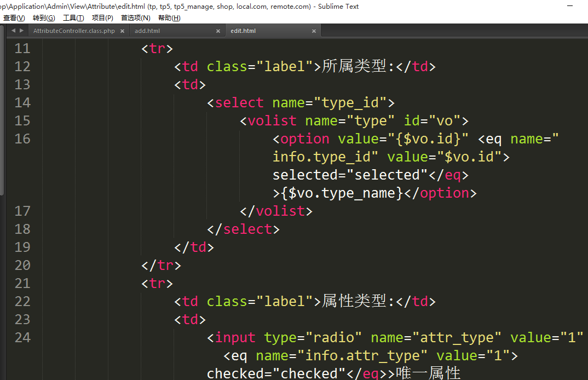Switch to the add.html tab
This screenshot has width=588, height=380.
(x=147, y=31)
